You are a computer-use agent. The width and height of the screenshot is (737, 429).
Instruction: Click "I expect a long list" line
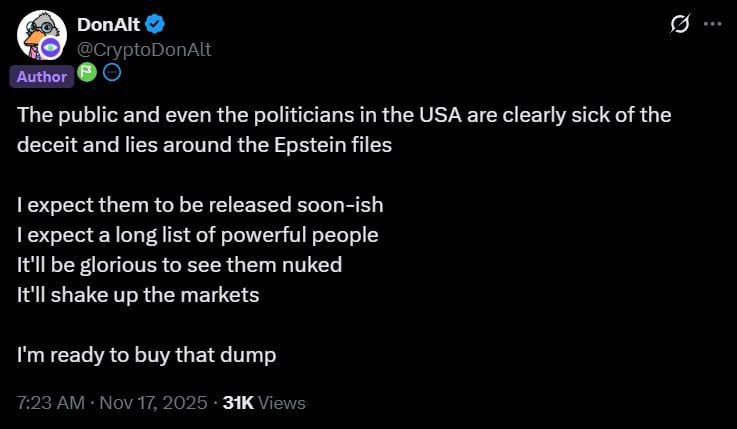(x=197, y=235)
